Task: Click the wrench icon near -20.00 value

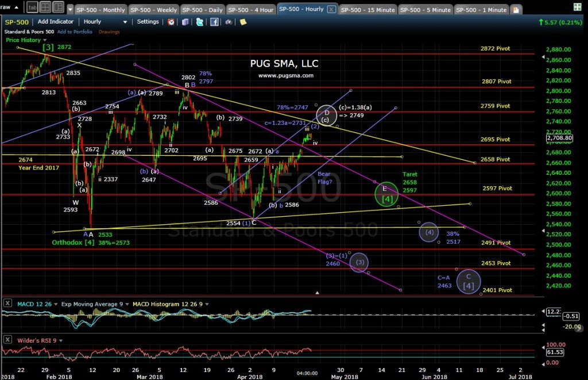Action: tap(579, 328)
